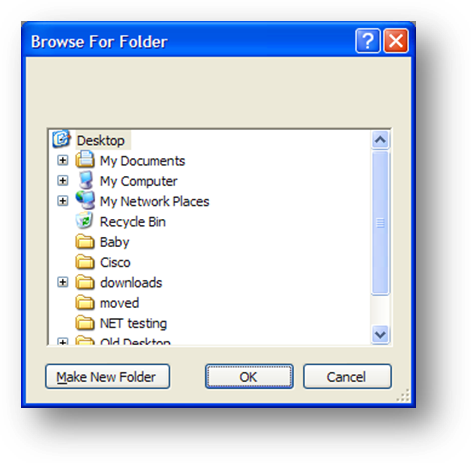
Task: Click the Cancel button
Action: click(347, 377)
